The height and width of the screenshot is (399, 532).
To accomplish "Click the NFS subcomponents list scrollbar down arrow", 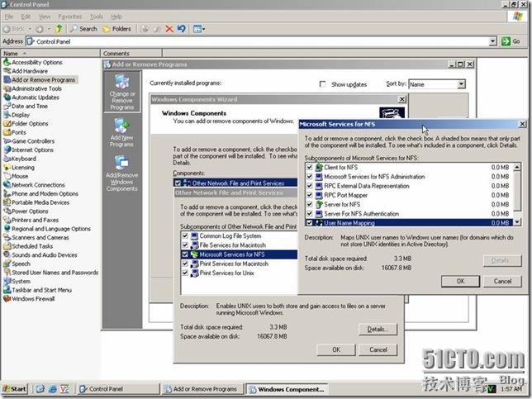I will point(517,222).
